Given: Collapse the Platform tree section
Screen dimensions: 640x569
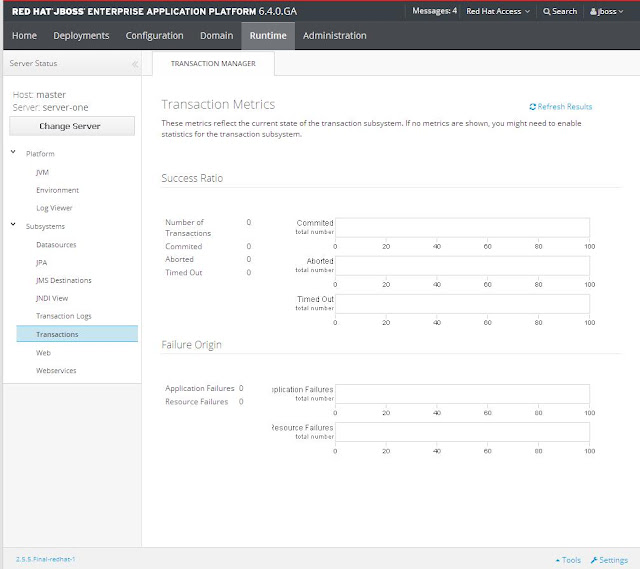Looking at the screenshot, I should tap(13, 152).
